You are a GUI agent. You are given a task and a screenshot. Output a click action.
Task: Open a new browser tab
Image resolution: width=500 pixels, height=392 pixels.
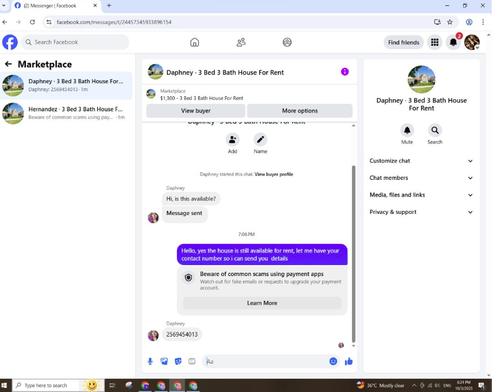(109, 6)
